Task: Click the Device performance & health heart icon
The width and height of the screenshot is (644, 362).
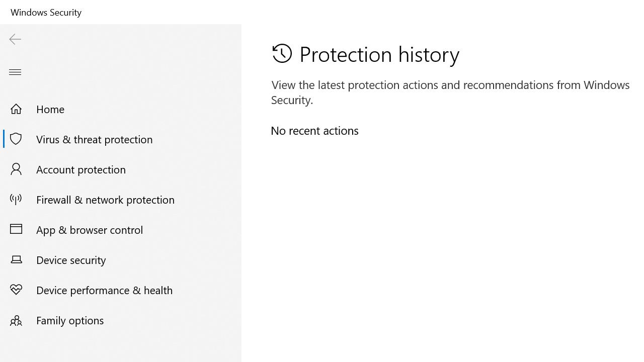Action: [16, 290]
